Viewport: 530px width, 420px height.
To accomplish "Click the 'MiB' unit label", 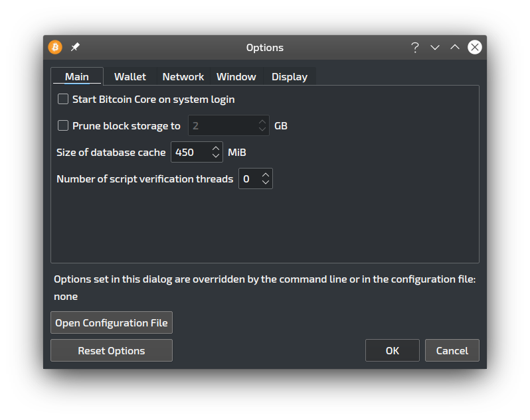I will click(x=237, y=152).
